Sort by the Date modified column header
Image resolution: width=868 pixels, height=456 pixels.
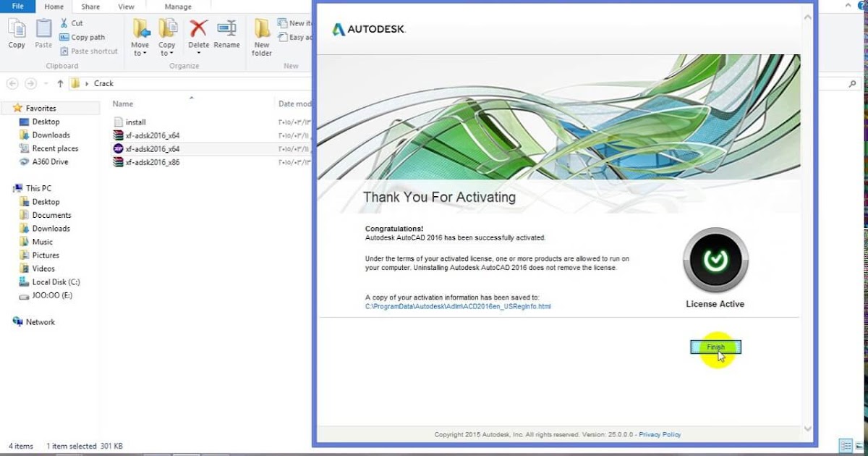coord(295,104)
